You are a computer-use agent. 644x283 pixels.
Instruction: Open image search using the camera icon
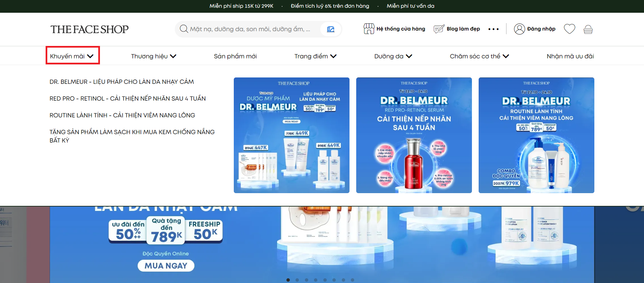click(331, 29)
